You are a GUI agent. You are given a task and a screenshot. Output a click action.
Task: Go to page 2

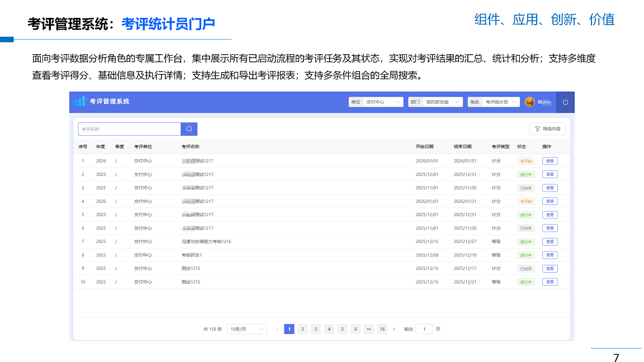coord(302,329)
